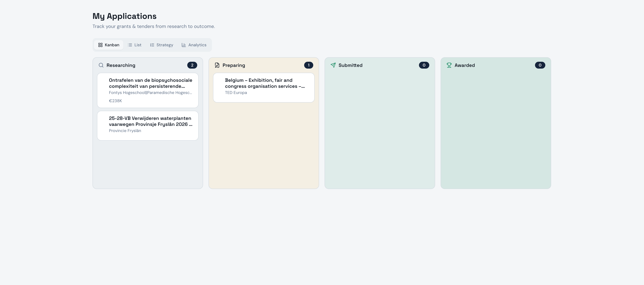This screenshot has height=285, width=644.
Task: Click the count badge on Preparing column
Action: (x=308, y=65)
